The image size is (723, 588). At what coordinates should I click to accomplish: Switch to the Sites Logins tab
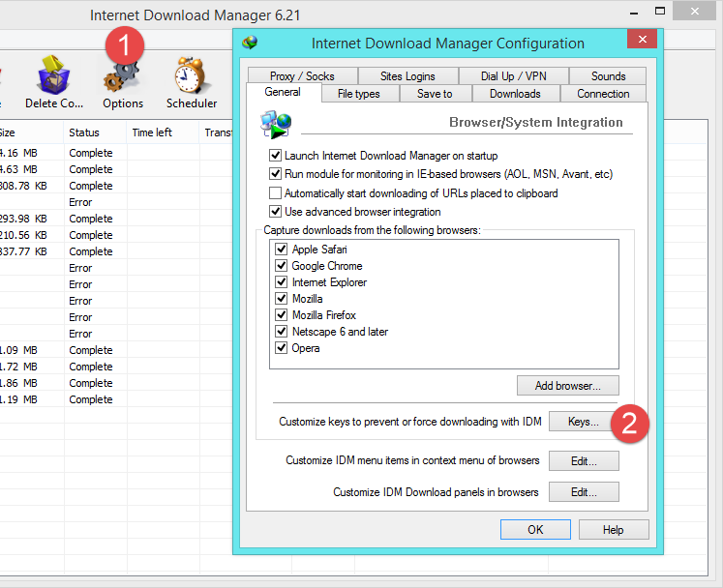pos(407,75)
